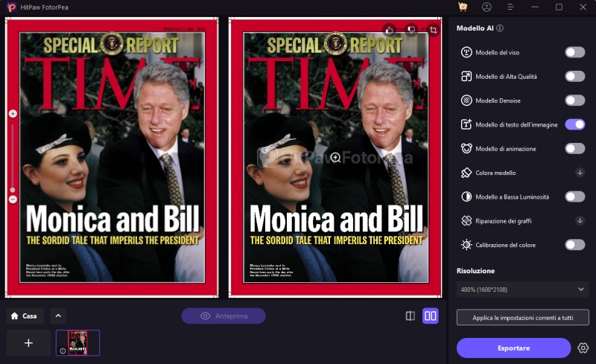Select the crop icon on preview image
The height and width of the screenshot is (364, 596).
click(x=434, y=30)
